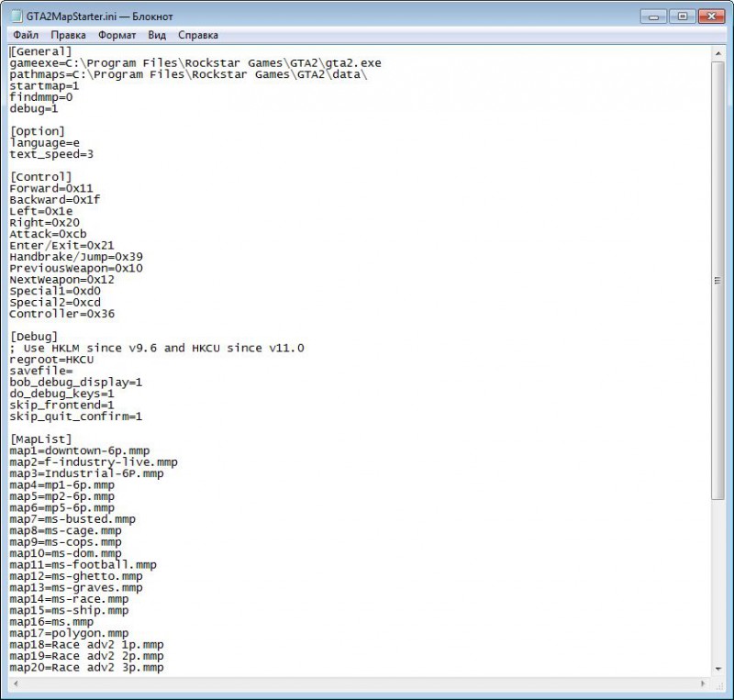Screen dimensions: 734x700
Task: Click the HKLM comment line under [Debug]
Action: (156, 348)
